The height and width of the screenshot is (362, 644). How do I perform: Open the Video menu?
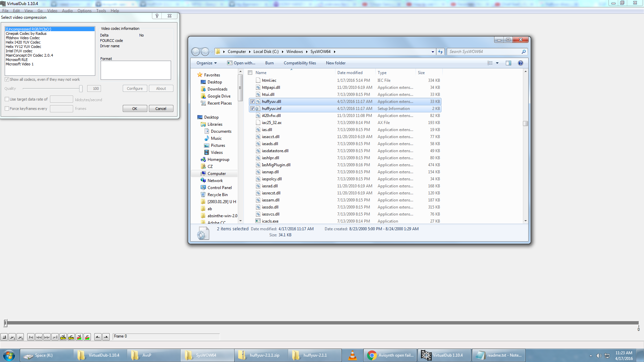pos(52,11)
